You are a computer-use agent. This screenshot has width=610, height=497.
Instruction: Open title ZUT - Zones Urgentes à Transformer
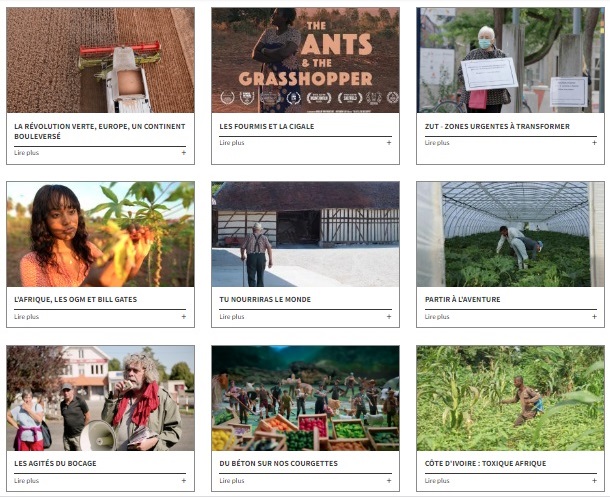pos(497,126)
